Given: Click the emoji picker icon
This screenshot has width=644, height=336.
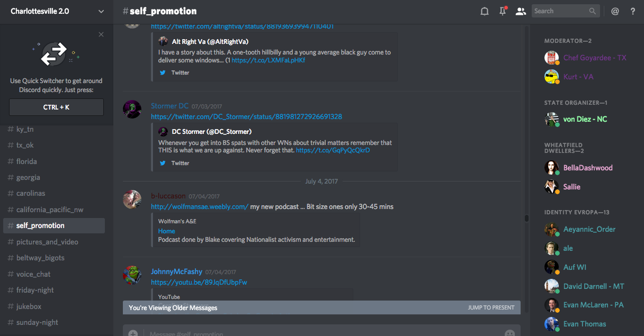Looking at the screenshot, I should (509, 333).
